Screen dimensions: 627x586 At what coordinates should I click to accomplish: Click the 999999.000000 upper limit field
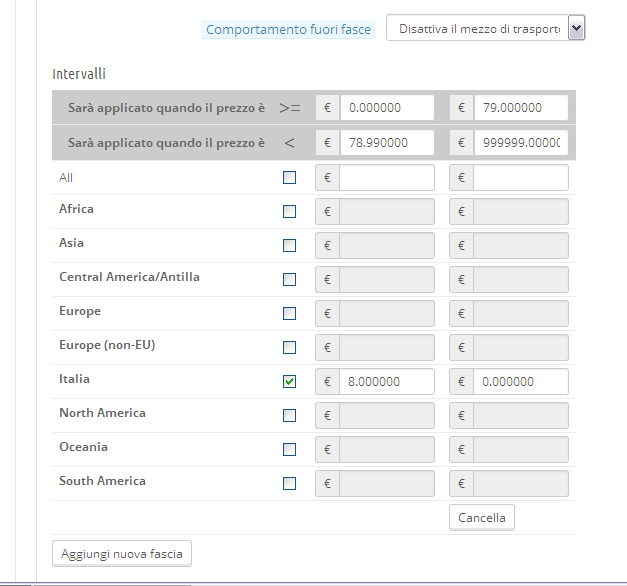tap(520, 143)
